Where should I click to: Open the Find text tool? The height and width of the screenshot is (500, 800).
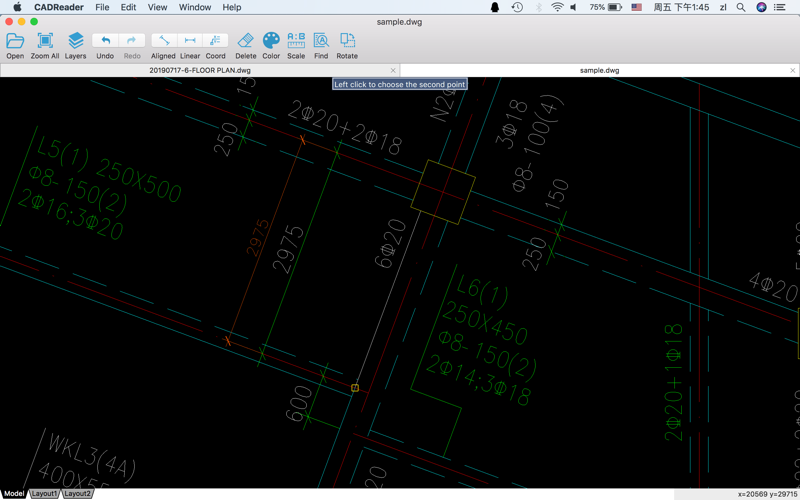321,45
